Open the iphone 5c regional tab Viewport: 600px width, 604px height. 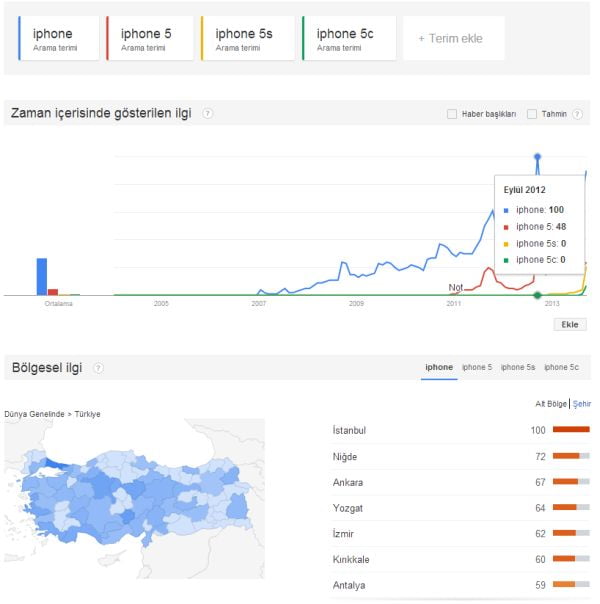pyautogui.click(x=561, y=368)
